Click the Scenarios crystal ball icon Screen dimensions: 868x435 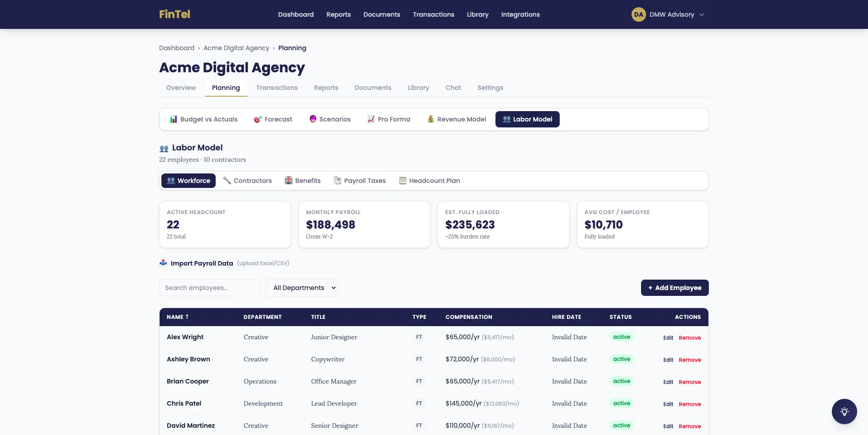312,119
